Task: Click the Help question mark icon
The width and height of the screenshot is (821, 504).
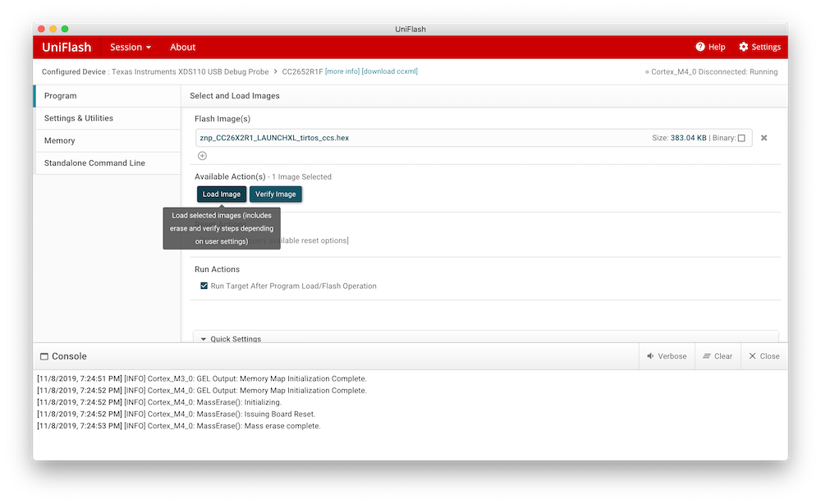Action: tap(699, 47)
